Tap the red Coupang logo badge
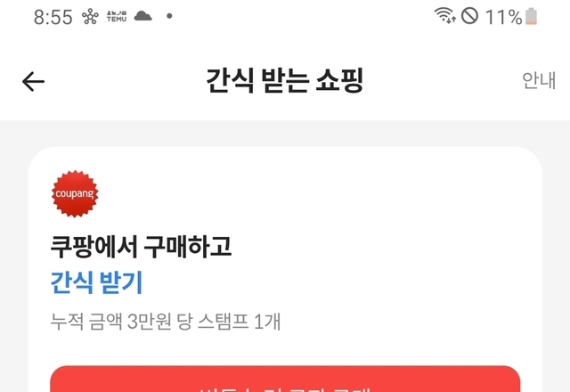Screen dimensions: 570x392 point(75,193)
